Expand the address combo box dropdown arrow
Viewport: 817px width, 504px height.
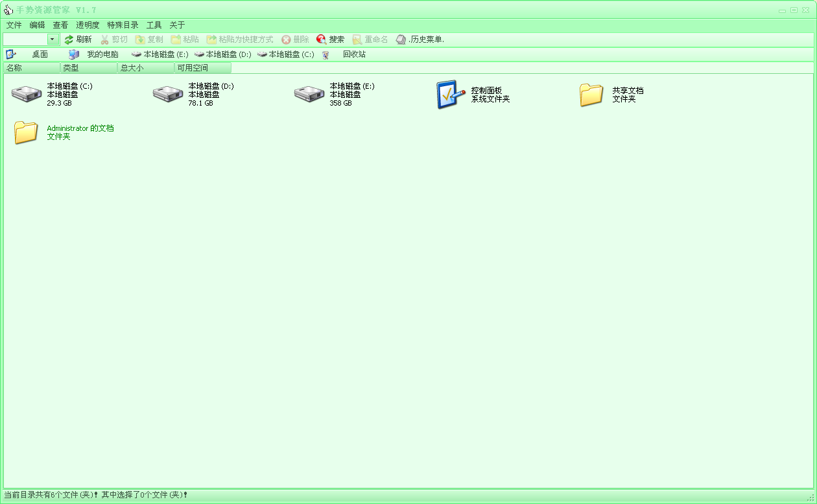53,40
